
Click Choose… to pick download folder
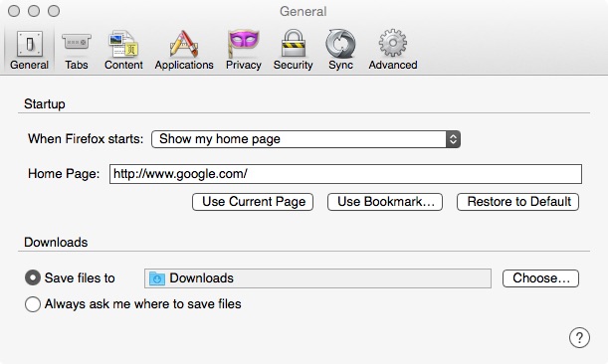[x=540, y=278]
